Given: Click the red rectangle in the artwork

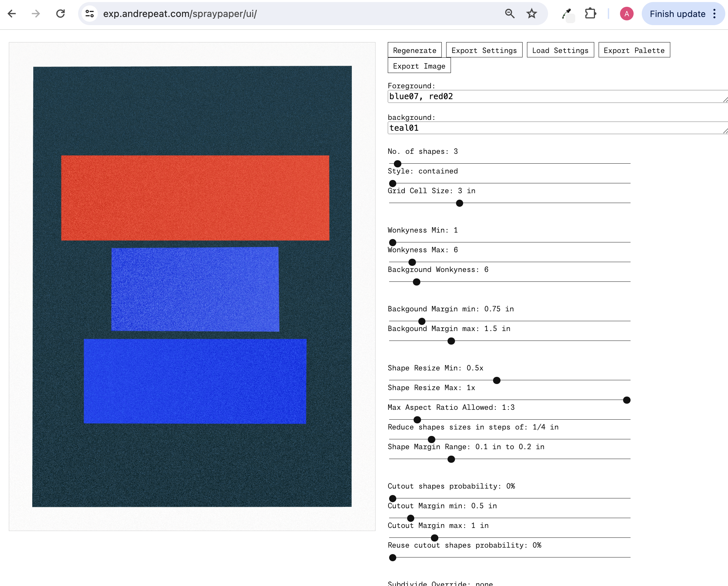Looking at the screenshot, I should (195, 198).
